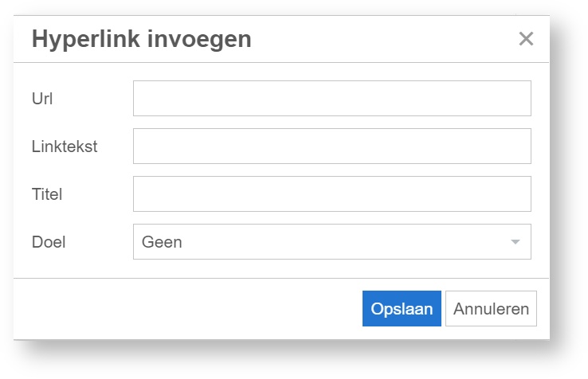Viewport: 588px width, 379px height.
Task: Close the Hyperlink invoegen dialog
Action: 525,39
